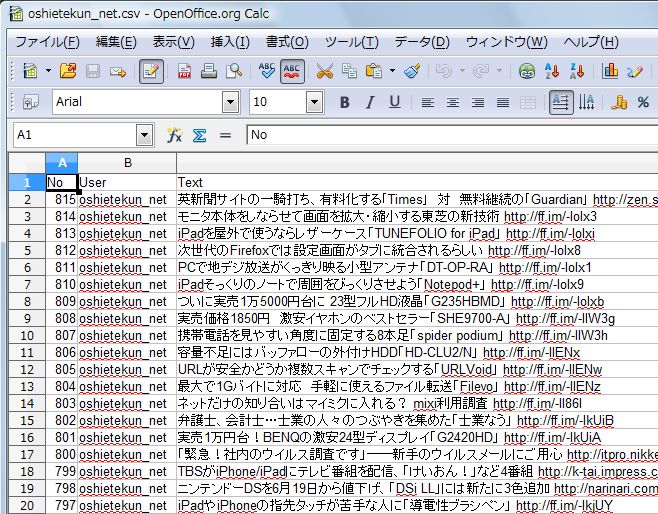This screenshot has height=514, width=658.
Task: Open the ヘルプ(H) menu
Action: 591,42
